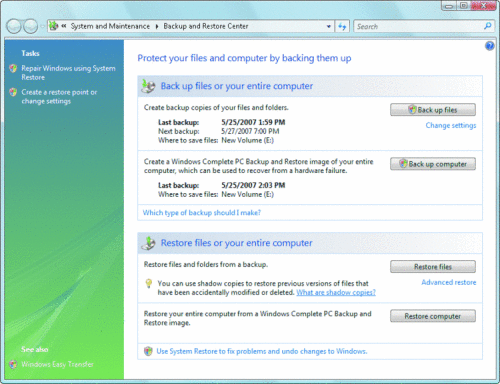Click the blue help question mark icon
This screenshot has height=384, width=500.
(490, 46)
